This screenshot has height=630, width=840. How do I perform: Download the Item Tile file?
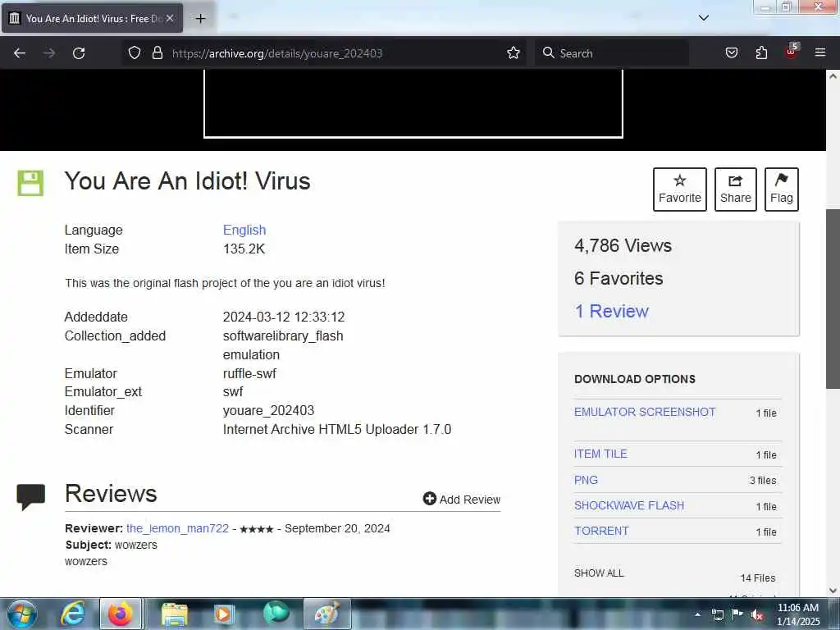tap(600, 454)
